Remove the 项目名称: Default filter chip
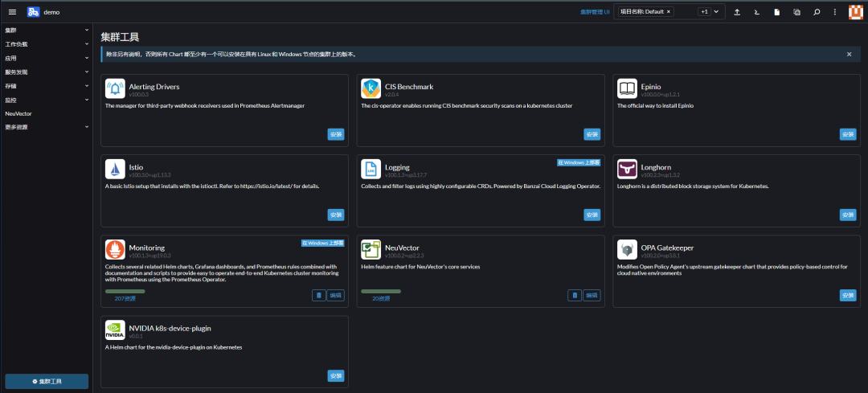868x393 pixels. (668, 11)
